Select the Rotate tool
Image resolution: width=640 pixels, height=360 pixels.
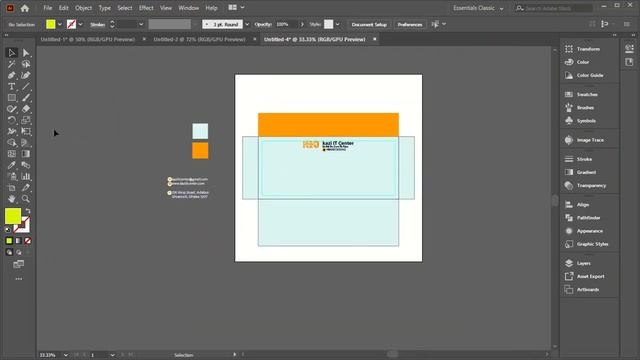click(11, 120)
